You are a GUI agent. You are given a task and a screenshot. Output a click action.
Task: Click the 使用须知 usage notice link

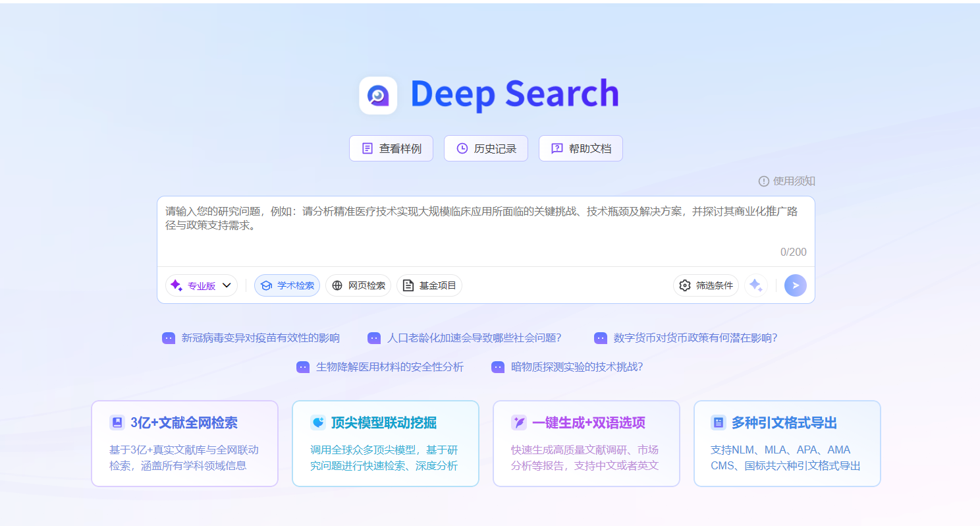[x=787, y=181]
